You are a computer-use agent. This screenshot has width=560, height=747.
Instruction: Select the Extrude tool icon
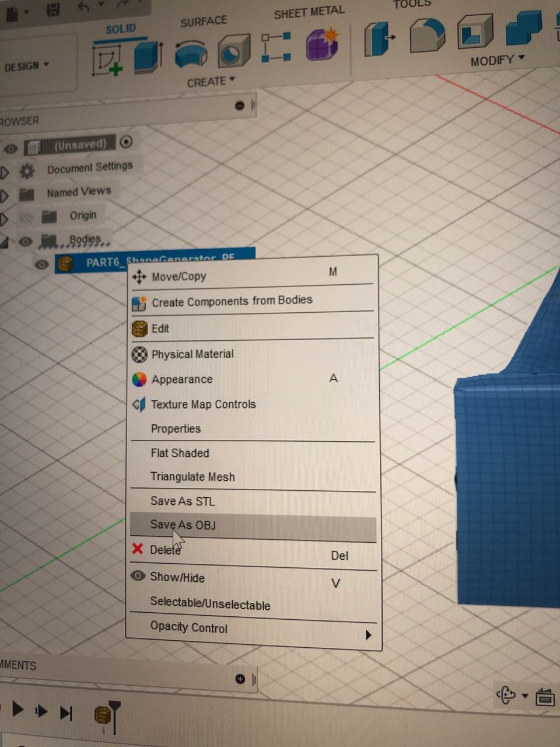click(149, 57)
